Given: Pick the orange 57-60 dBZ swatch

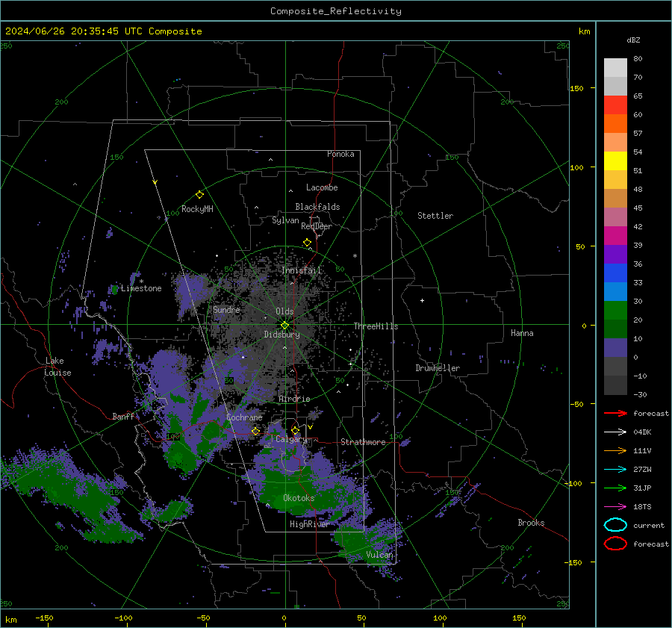Looking at the screenshot, I should 615,123.
